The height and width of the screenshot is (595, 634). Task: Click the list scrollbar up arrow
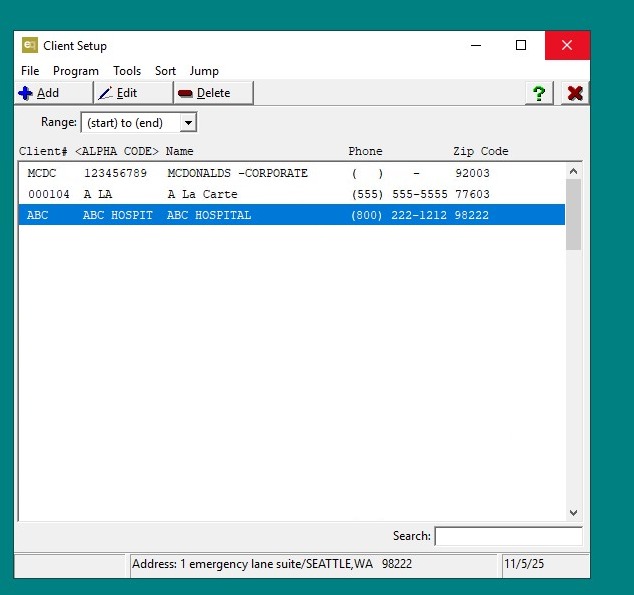tap(573, 171)
